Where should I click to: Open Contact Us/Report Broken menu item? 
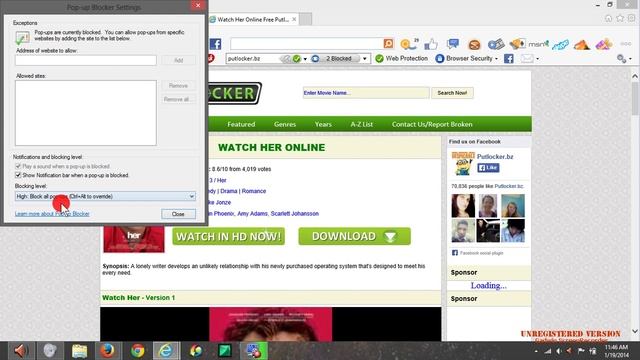point(432,124)
